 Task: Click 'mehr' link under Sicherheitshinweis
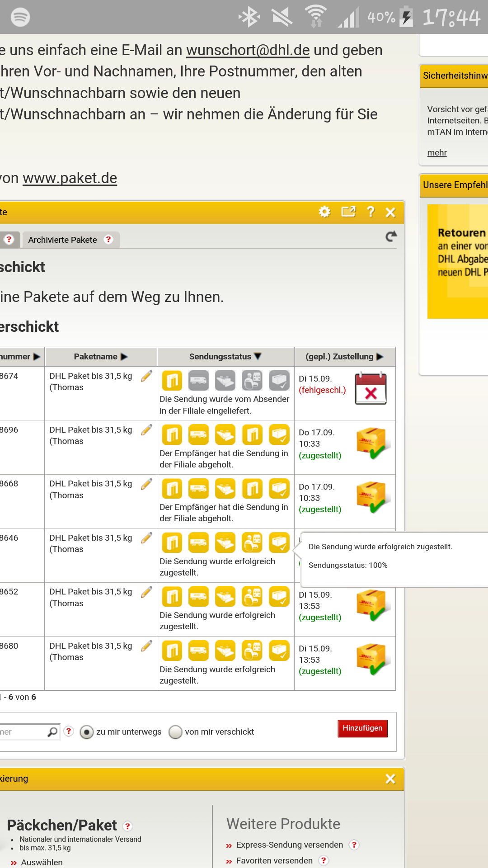[437, 153]
